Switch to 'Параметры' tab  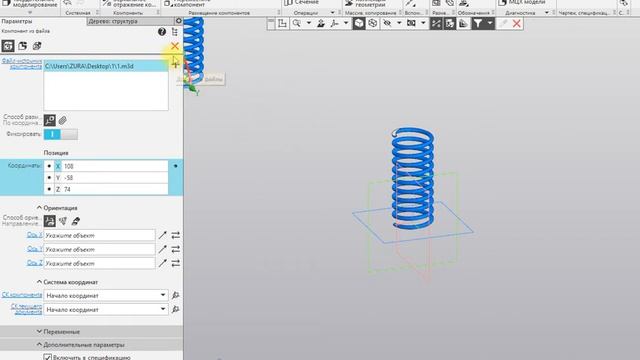17,21
